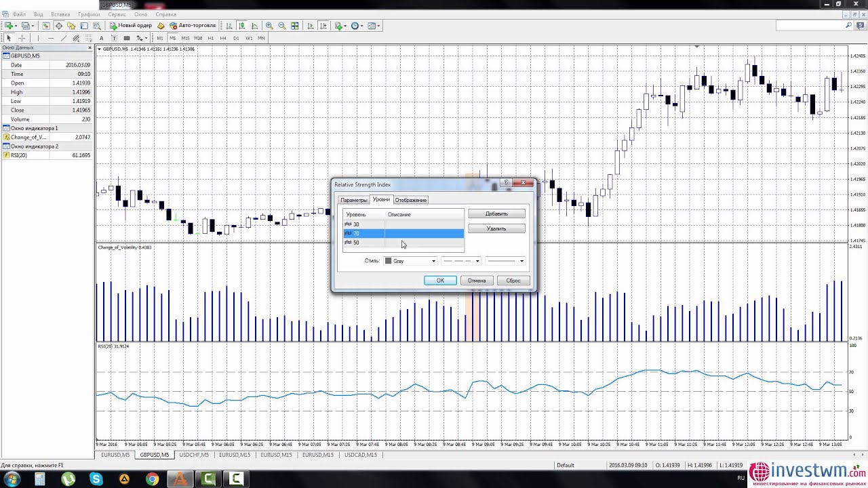This screenshot has width=868, height=488.
Task: Open the Strategy Tester magnifier icon
Action: pyautogui.click(x=97, y=26)
